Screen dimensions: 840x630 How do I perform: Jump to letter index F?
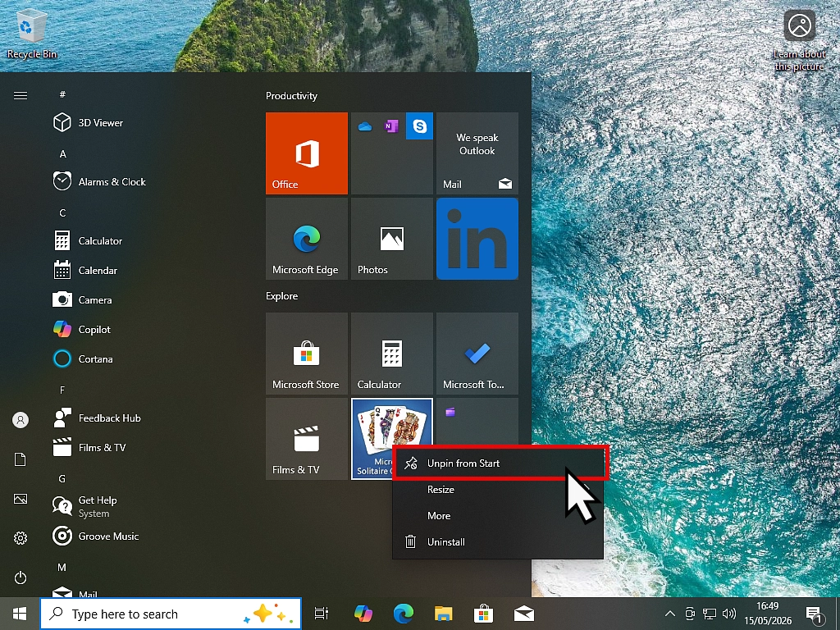pyautogui.click(x=62, y=390)
